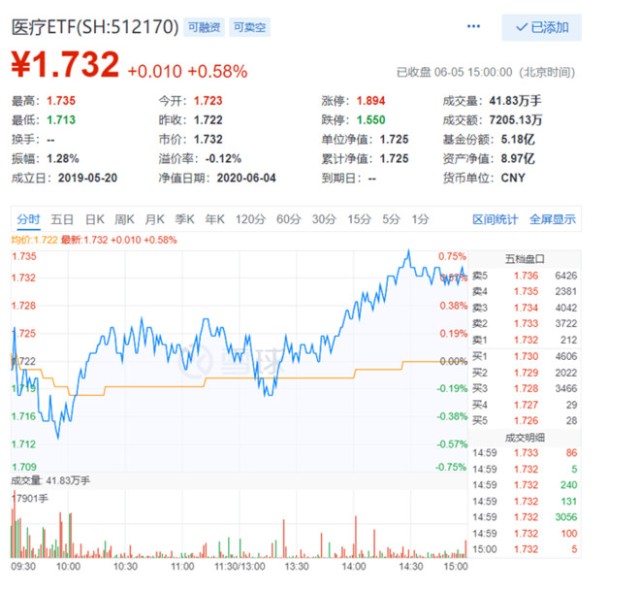This screenshot has width=640, height=590.
Task: Switch to 周K candlestick view
Action: (124, 219)
